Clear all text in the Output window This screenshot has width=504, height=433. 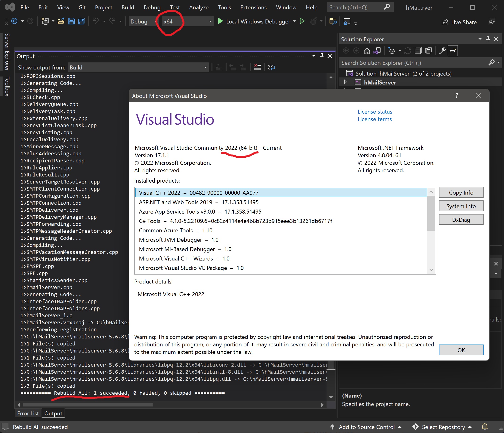click(x=257, y=67)
